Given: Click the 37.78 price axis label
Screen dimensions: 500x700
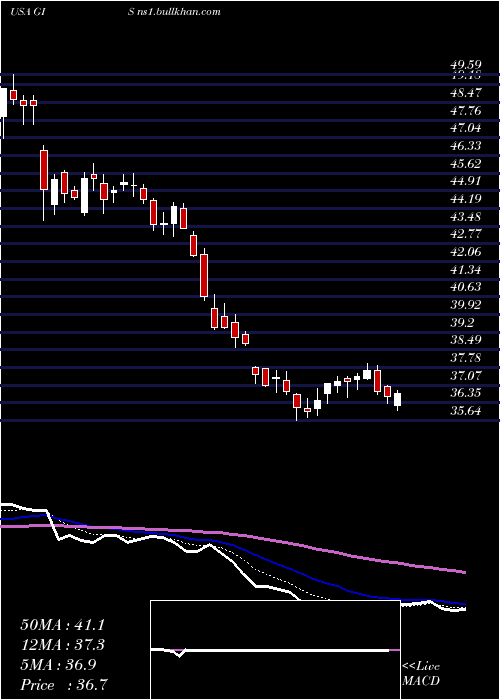Looking at the screenshot, I should [x=467, y=358].
